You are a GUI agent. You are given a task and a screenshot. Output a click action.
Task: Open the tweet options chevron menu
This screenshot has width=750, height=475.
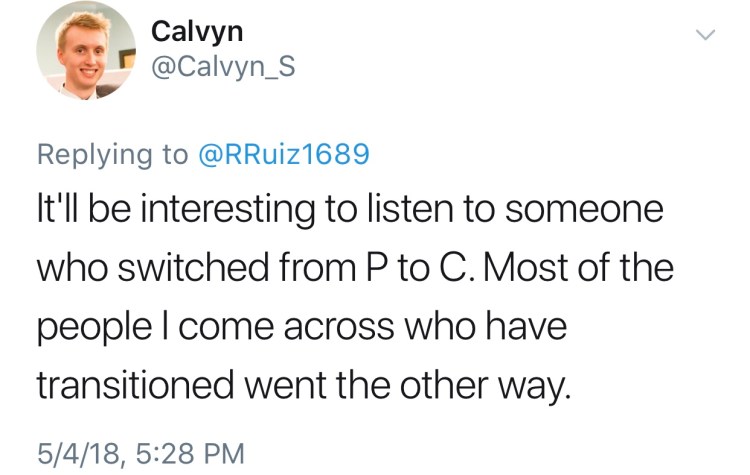[706, 36]
